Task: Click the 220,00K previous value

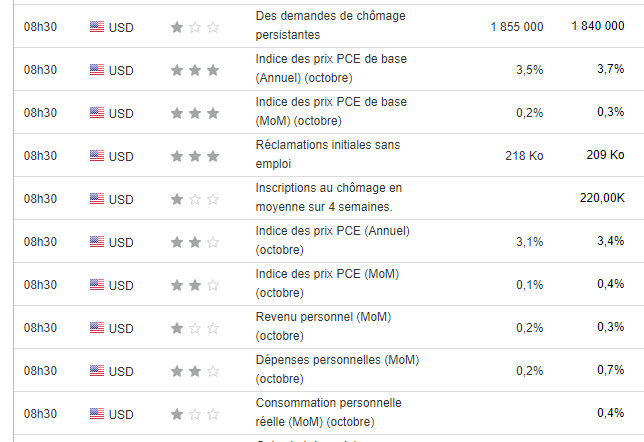Action: click(x=602, y=198)
